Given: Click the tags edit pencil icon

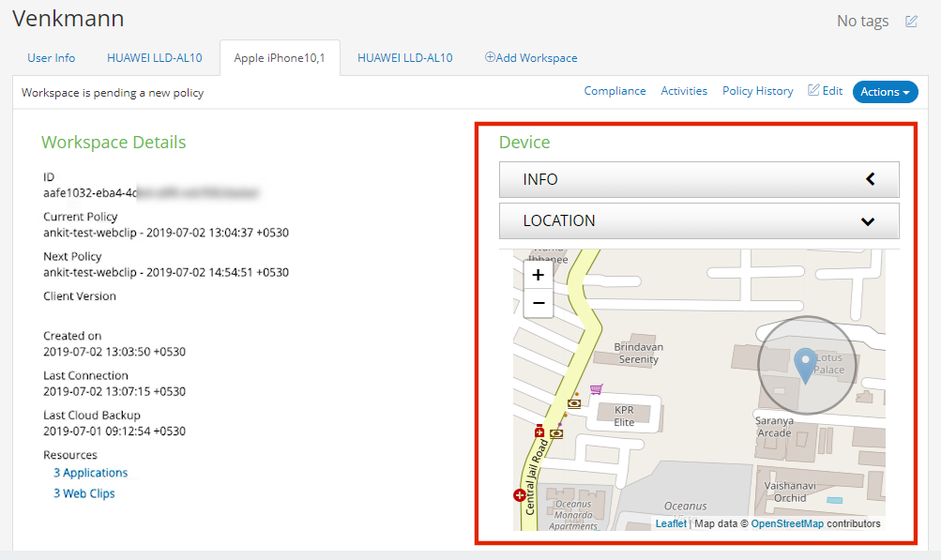Looking at the screenshot, I should click(x=910, y=21).
